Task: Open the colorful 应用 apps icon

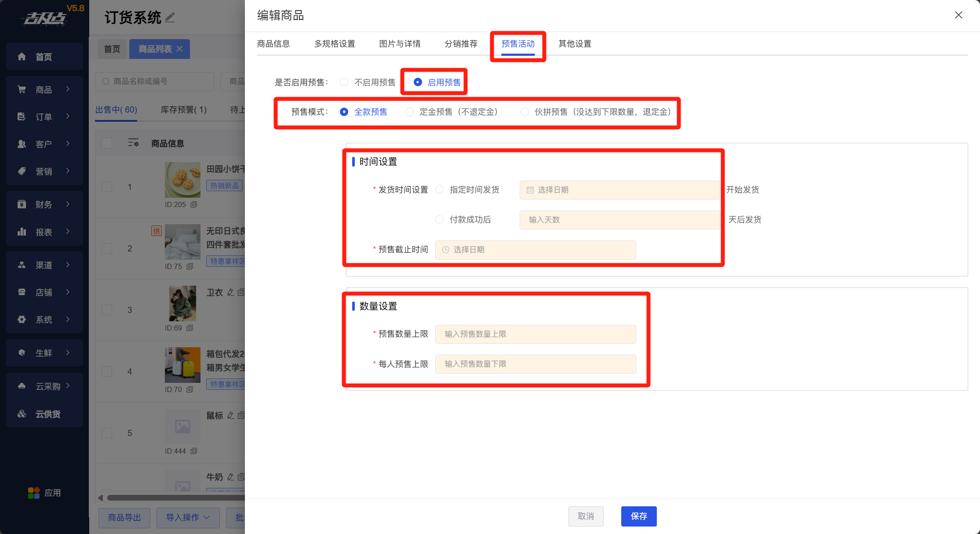Action: [x=34, y=493]
